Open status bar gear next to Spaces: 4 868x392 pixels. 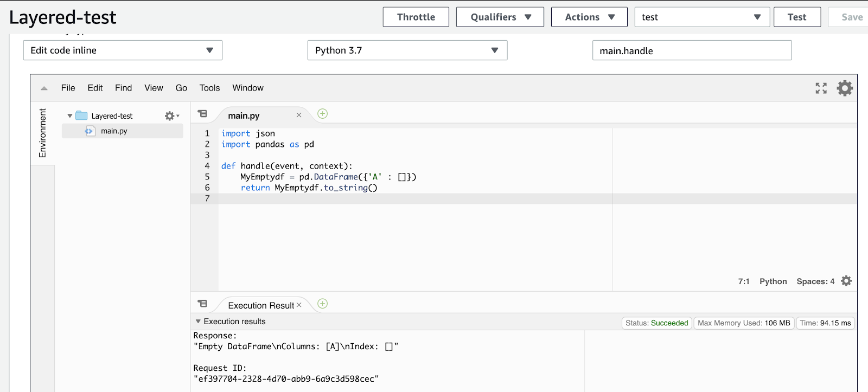[846, 281]
